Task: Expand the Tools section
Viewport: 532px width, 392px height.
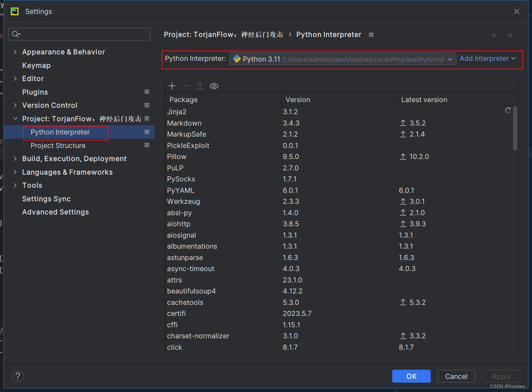Action: tap(15, 185)
